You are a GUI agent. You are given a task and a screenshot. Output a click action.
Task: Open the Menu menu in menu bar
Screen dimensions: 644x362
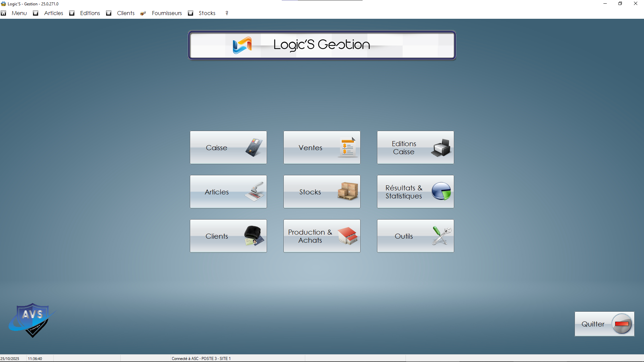coord(19,13)
